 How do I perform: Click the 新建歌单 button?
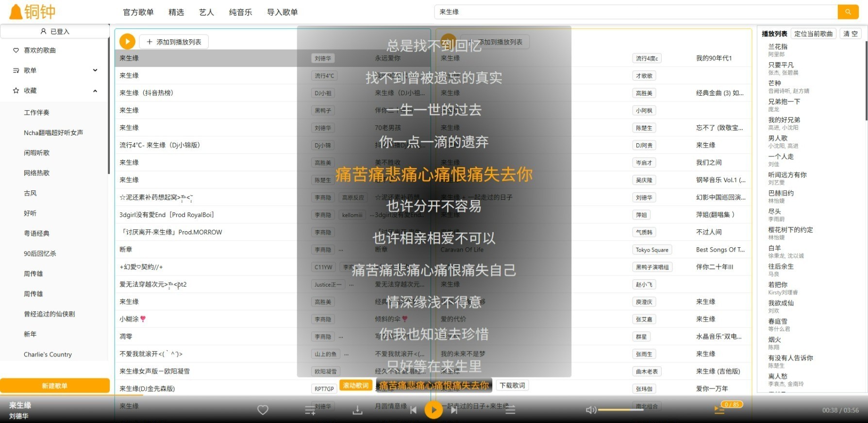click(54, 386)
